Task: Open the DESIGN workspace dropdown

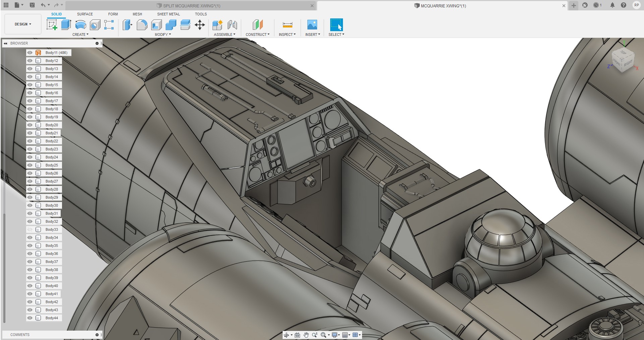Action: [x=23, y=24]
